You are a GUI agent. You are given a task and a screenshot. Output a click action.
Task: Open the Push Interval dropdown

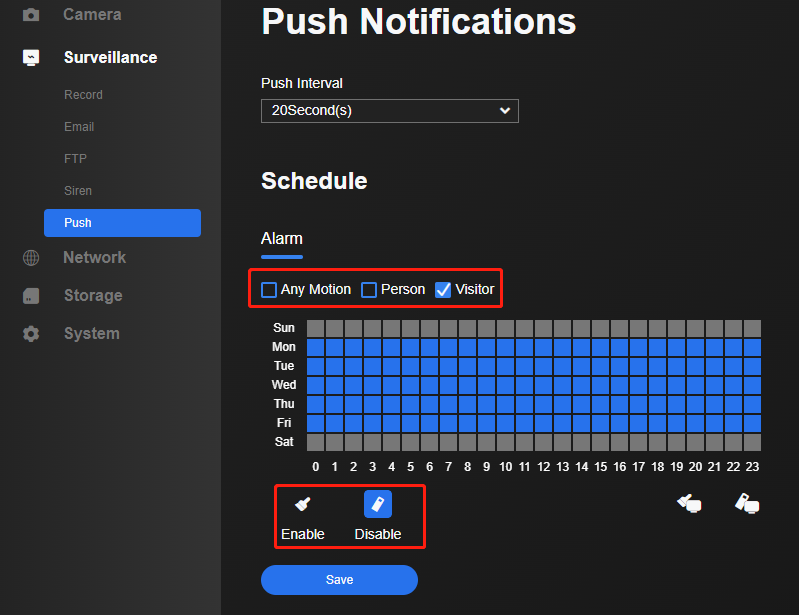click(x=390, y=111)
